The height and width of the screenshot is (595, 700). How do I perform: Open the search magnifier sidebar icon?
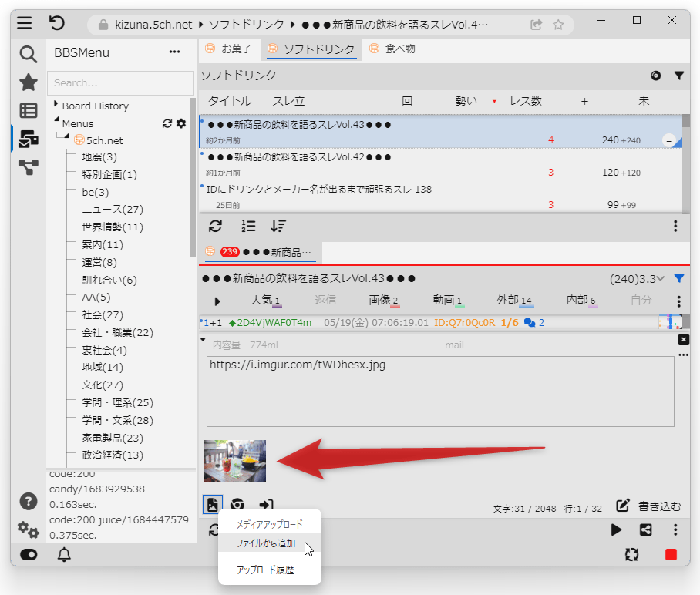[x=28, y=54]
